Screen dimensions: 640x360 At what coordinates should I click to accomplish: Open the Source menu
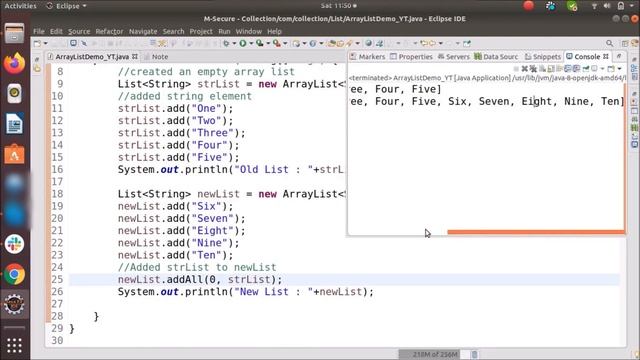79,31
